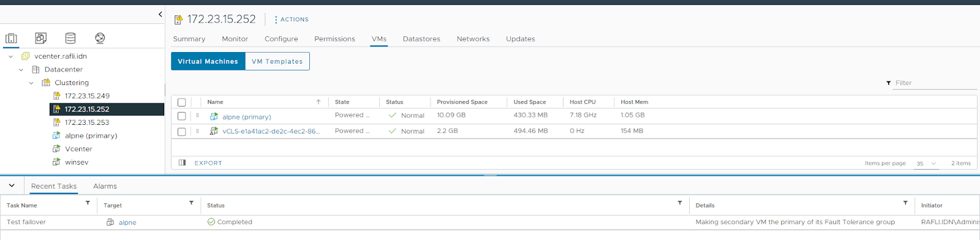This screenshot has height=240, width=980.
Task: Check the vCLS virtual machine row checkbox
Action: [181, 132]
